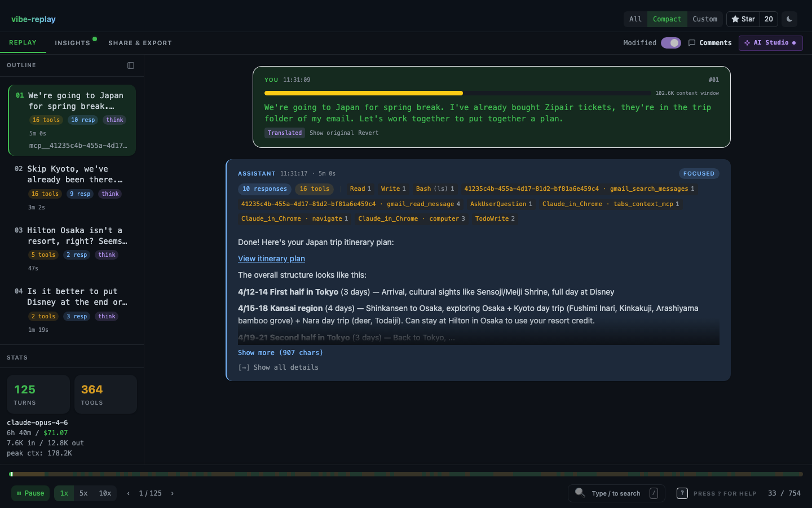Click the keyboard help question icon
Image resolution: width=812 pixels, height=508 pixels.
click(682, 493)
